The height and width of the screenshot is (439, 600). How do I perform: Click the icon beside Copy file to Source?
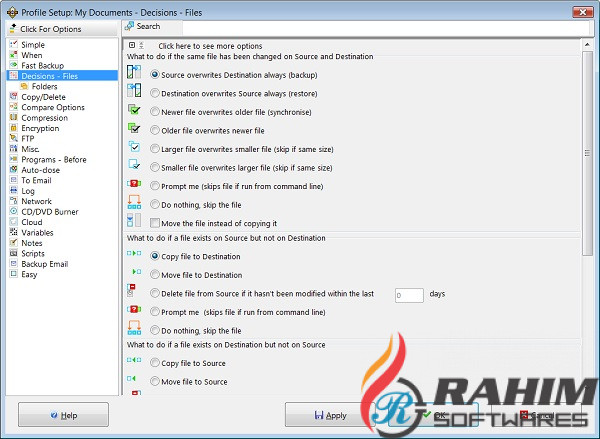[134, 360]
